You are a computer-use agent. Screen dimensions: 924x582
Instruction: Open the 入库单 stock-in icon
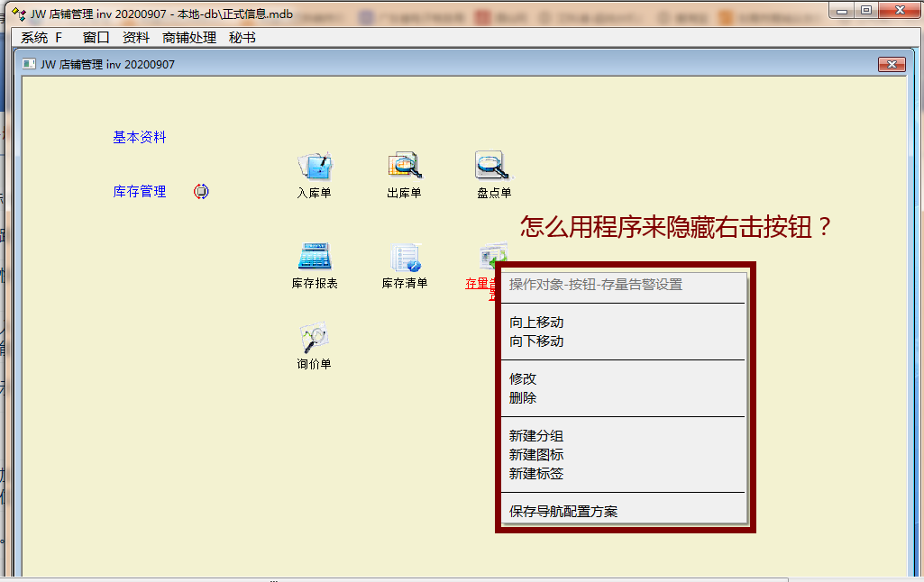tap(315, 167)
